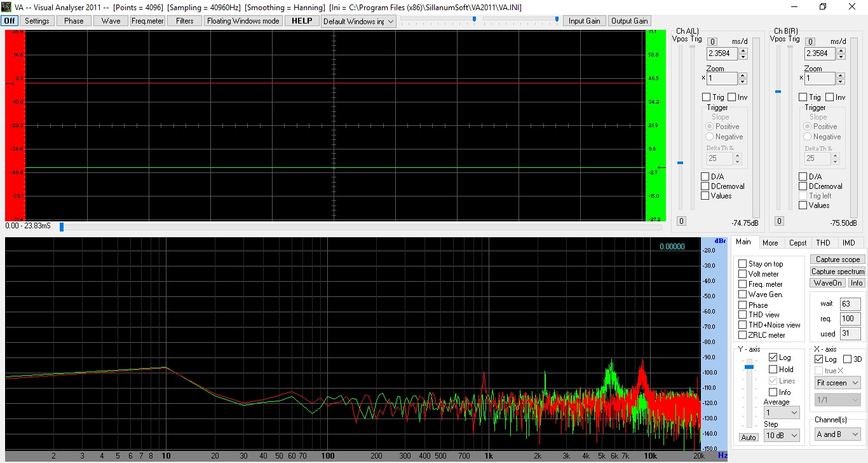This screenshot has width=868, height=463.
Task: Open the Freq.meter toolbar button
Action: click(x=147, y=21)
